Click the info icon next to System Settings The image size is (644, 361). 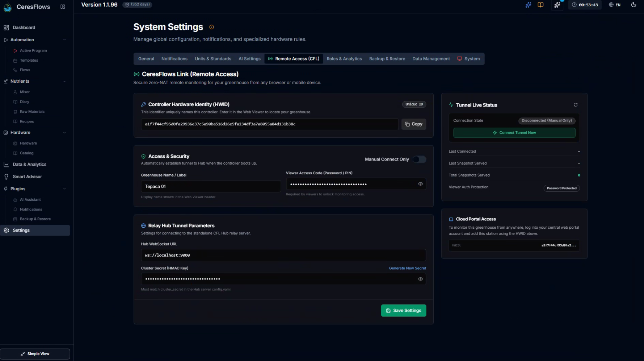(212, 27)
